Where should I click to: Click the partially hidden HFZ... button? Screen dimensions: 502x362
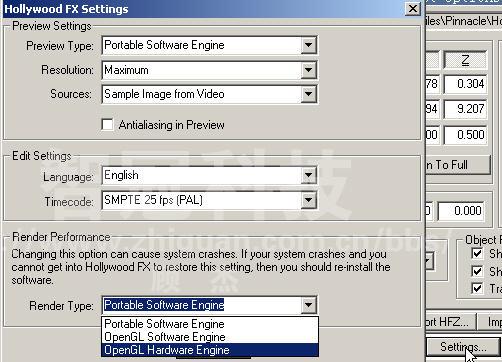451,322
